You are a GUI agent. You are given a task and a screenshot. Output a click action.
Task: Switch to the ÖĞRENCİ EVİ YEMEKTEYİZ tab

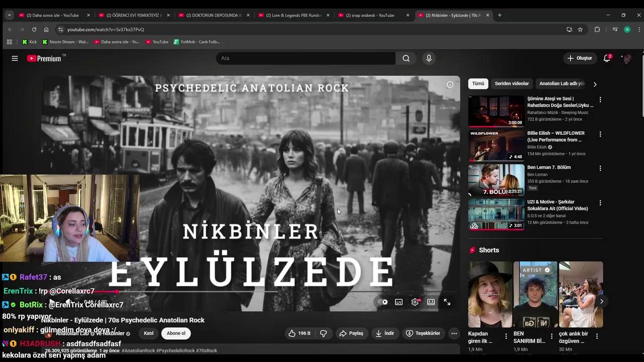[134, 15]
